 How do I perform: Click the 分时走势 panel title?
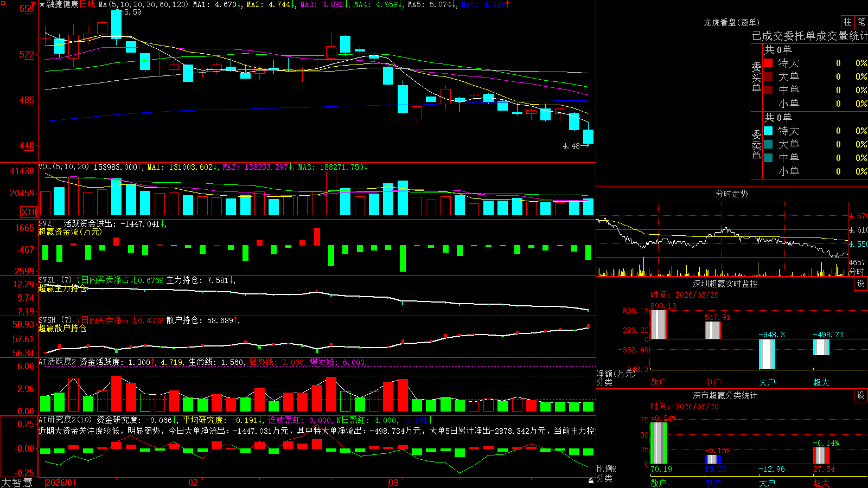pyautogui.click(x=731, y=194)
